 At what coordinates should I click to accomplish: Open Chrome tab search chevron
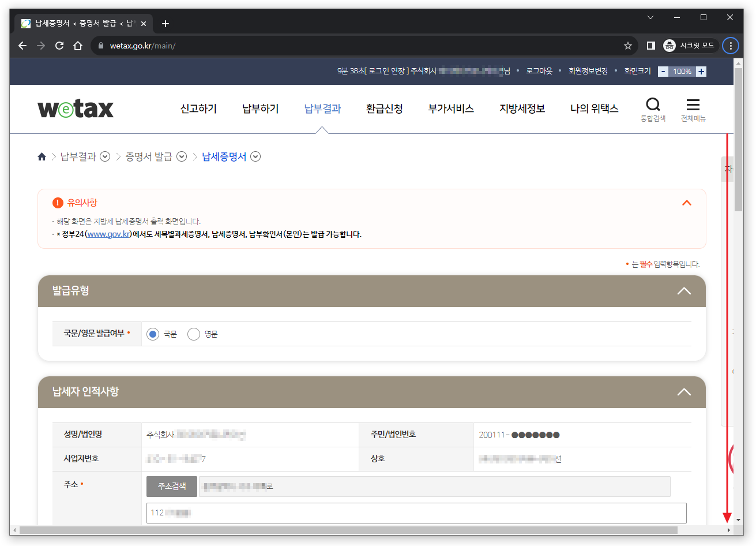point(650,17)
